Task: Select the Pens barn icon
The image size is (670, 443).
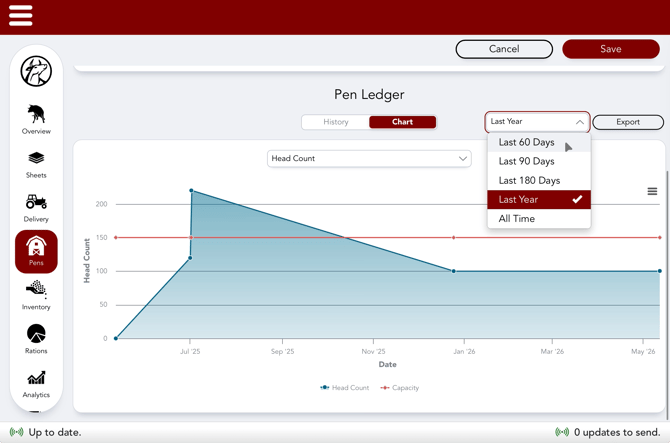Action: click(x=36, y=251)
